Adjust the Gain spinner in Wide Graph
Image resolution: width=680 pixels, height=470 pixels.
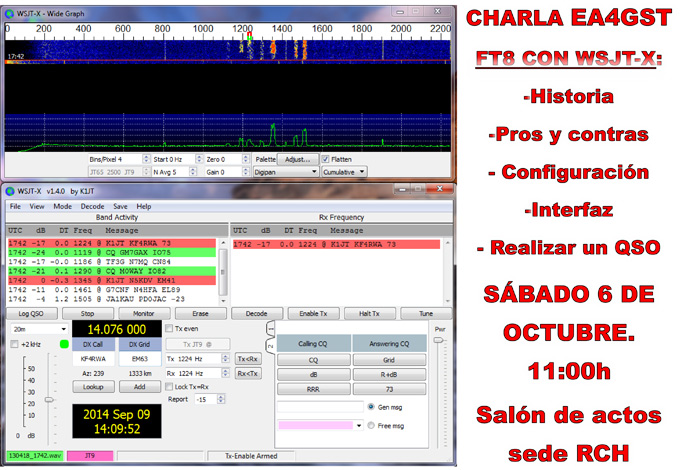click(245, 172)
